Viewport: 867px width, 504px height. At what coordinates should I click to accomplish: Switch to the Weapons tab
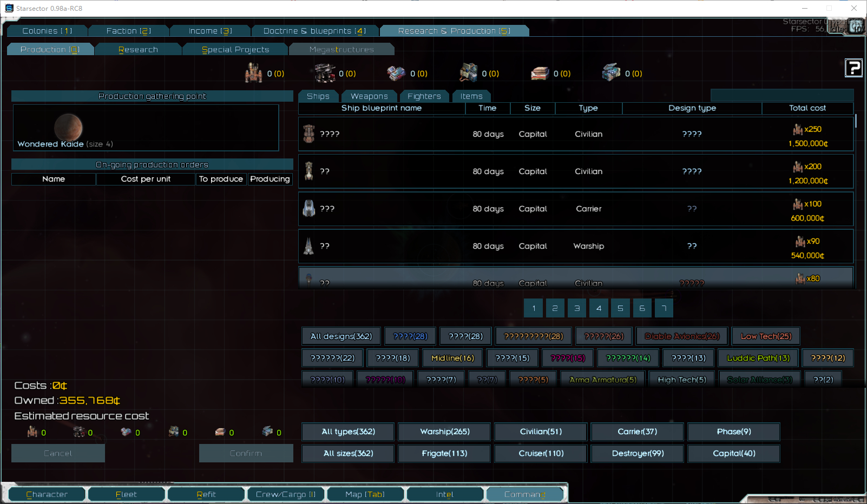tap(369, 96)
